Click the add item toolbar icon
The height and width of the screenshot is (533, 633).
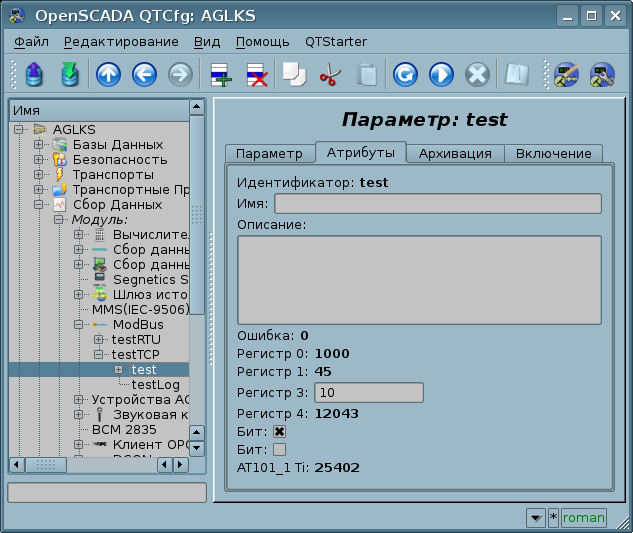(x=220, y=75)
